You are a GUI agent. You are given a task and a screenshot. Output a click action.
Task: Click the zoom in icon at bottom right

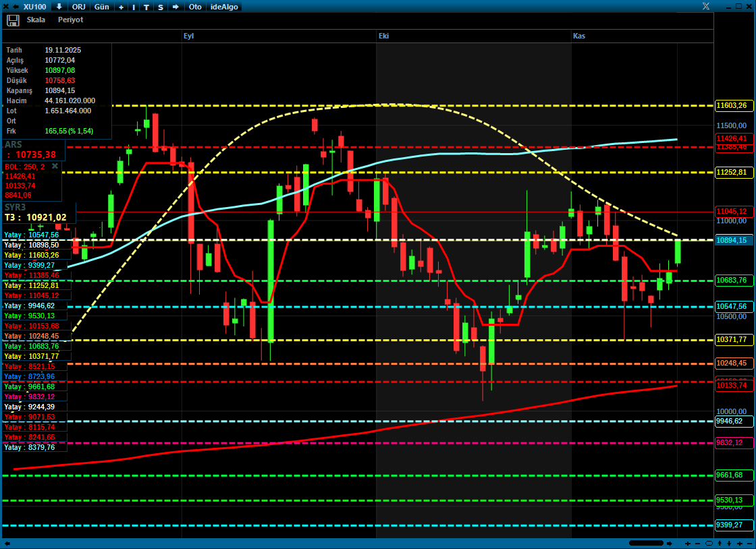(687, 544)
